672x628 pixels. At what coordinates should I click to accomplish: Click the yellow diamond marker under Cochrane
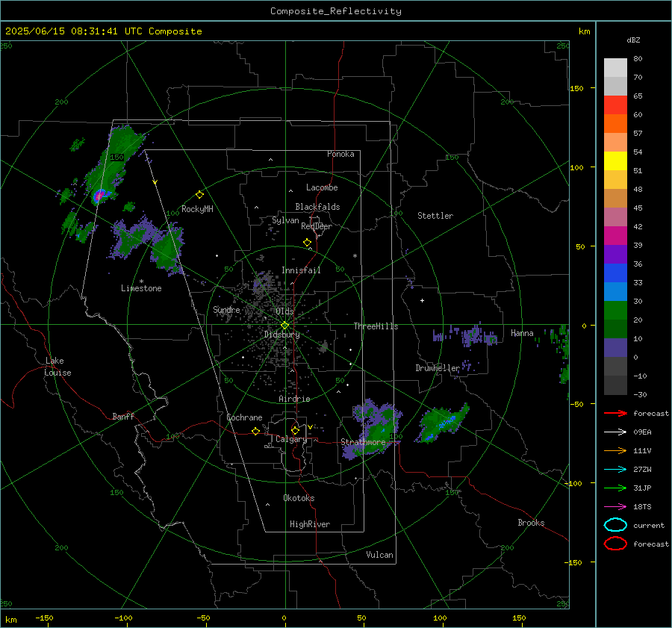(x=255, y=431)
